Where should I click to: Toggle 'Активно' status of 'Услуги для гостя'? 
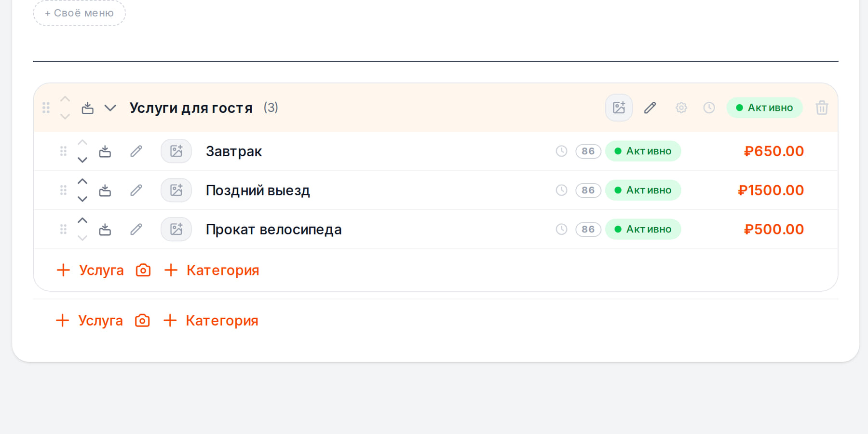tap(764, 108)
